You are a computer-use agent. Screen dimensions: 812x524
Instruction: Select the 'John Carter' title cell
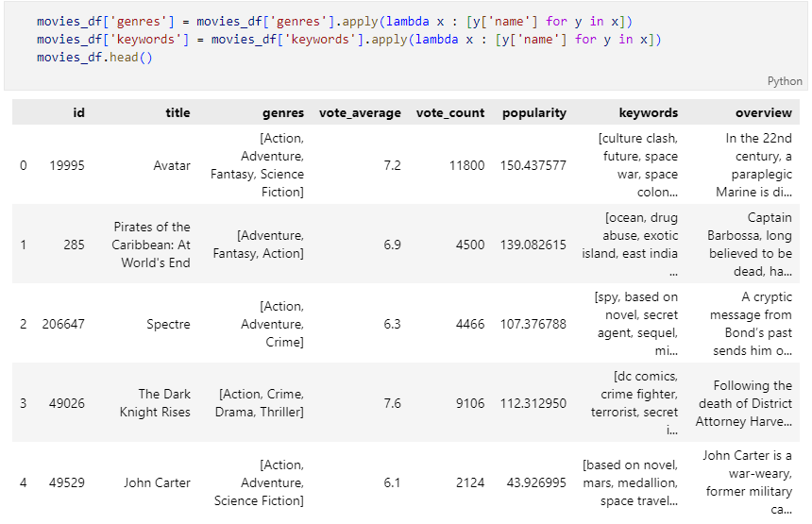click(157, 482)
